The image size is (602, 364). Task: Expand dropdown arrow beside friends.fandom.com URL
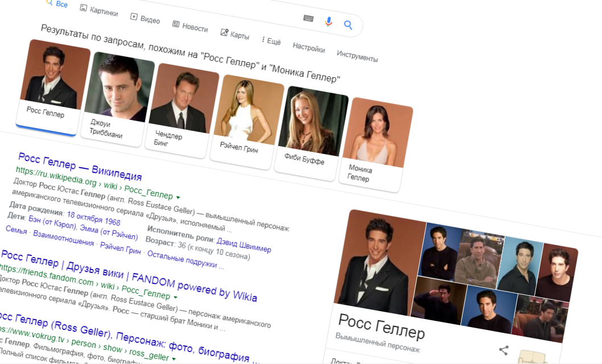tap(175, 296)
